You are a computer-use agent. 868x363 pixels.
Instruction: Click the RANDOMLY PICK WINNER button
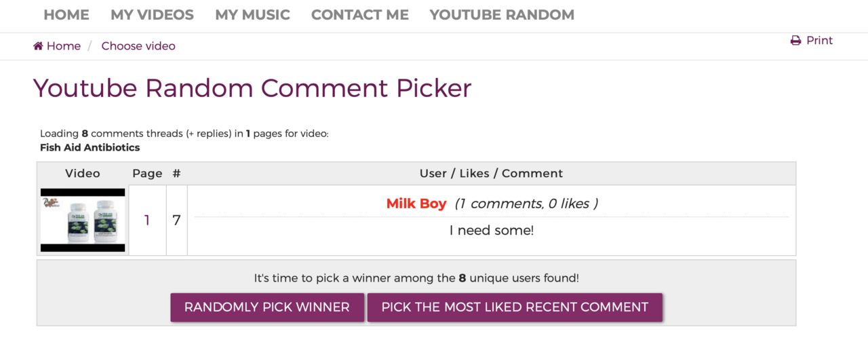pos(267,307)
